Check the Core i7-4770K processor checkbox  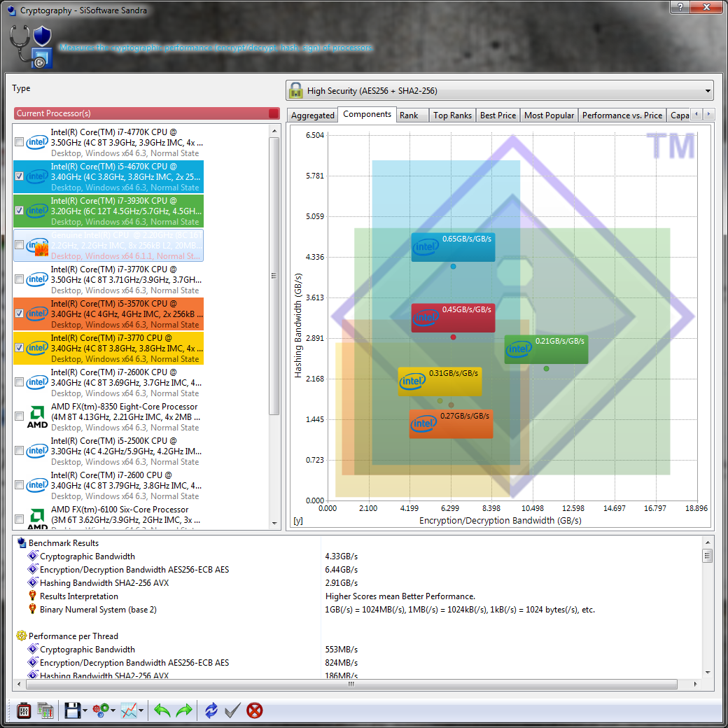(20, 142)
